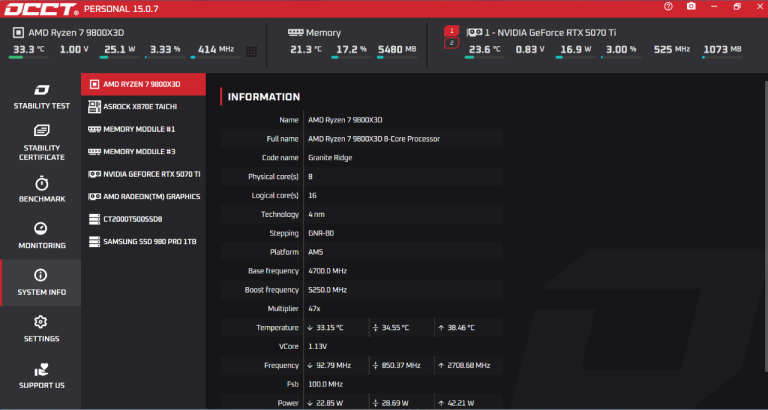This screenshot has width=768, height=410.
Task: Open Settings from the sidebar
Action: point(40,329)
